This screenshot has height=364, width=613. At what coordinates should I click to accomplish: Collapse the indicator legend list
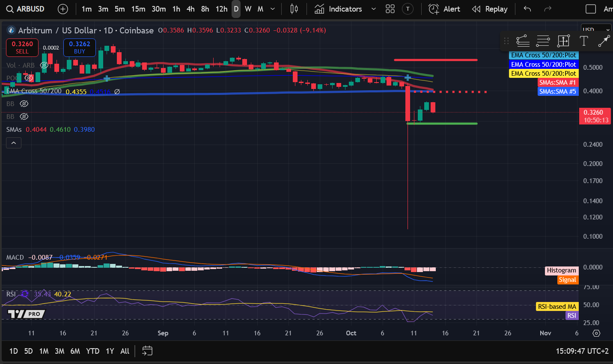coord(14,143)
